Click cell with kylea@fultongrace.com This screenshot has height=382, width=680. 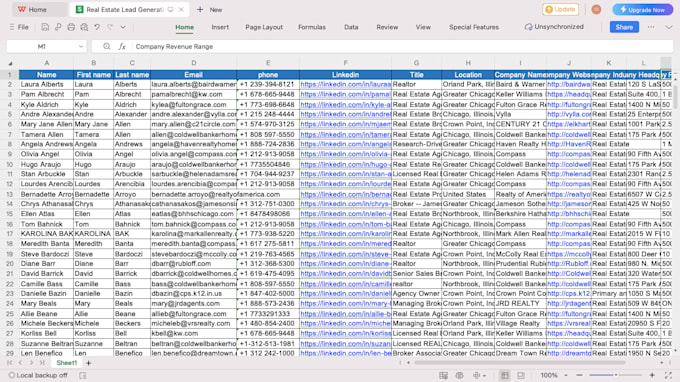(x=193, y=104)
